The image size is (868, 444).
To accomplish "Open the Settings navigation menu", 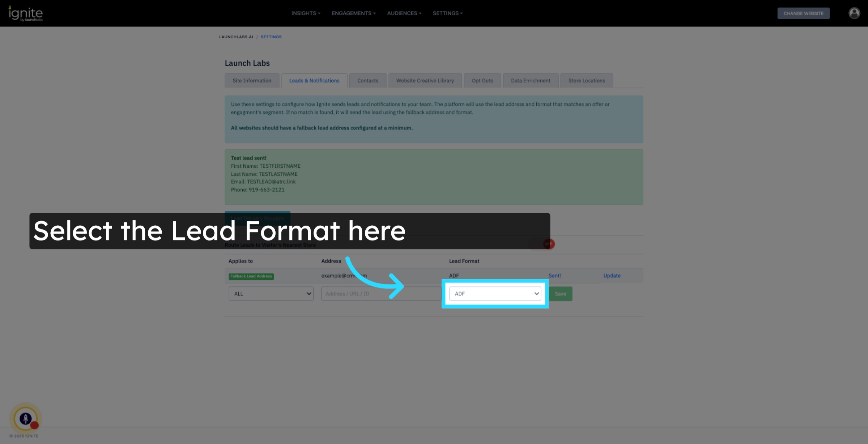I will 447,13.
